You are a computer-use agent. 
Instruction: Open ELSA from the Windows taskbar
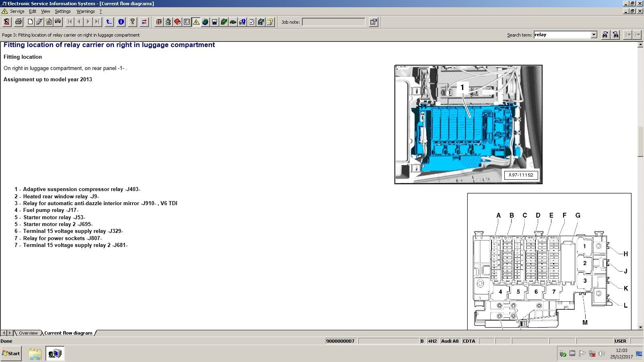[54, 354]
